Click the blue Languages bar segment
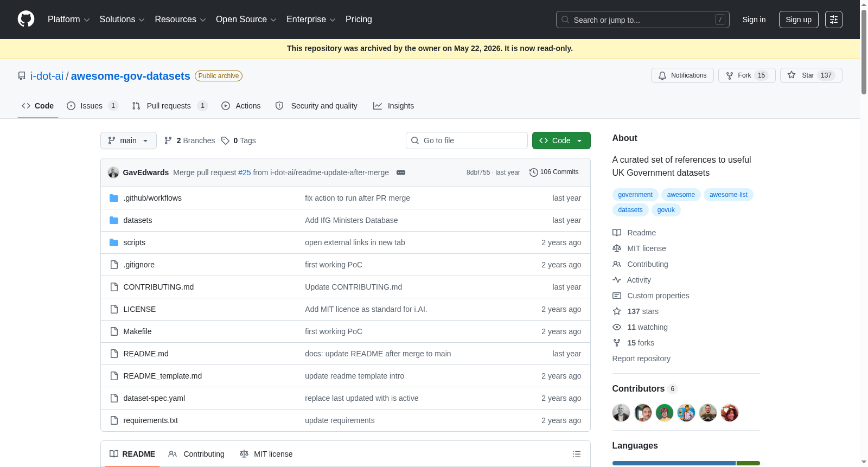 pyautogui.click(x=674, y=463)
